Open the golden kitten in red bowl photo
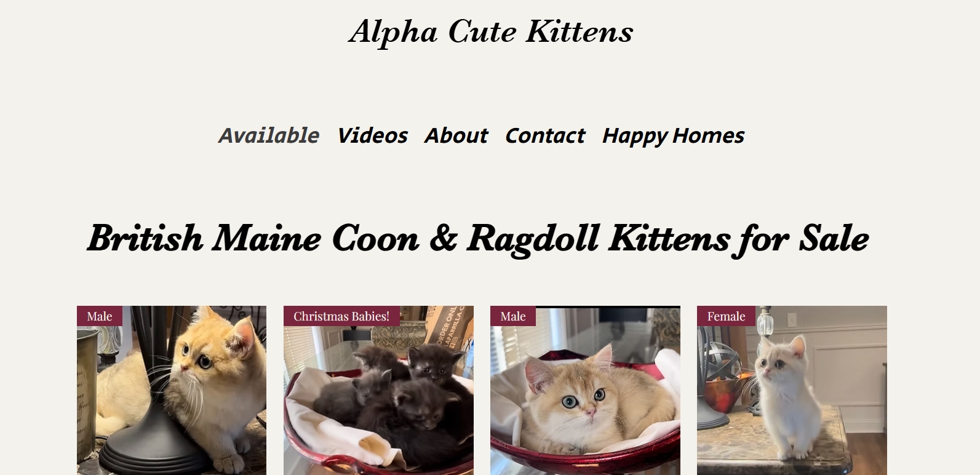The width and height of the screenshot is (980, 475). click(x=585, y=390)
